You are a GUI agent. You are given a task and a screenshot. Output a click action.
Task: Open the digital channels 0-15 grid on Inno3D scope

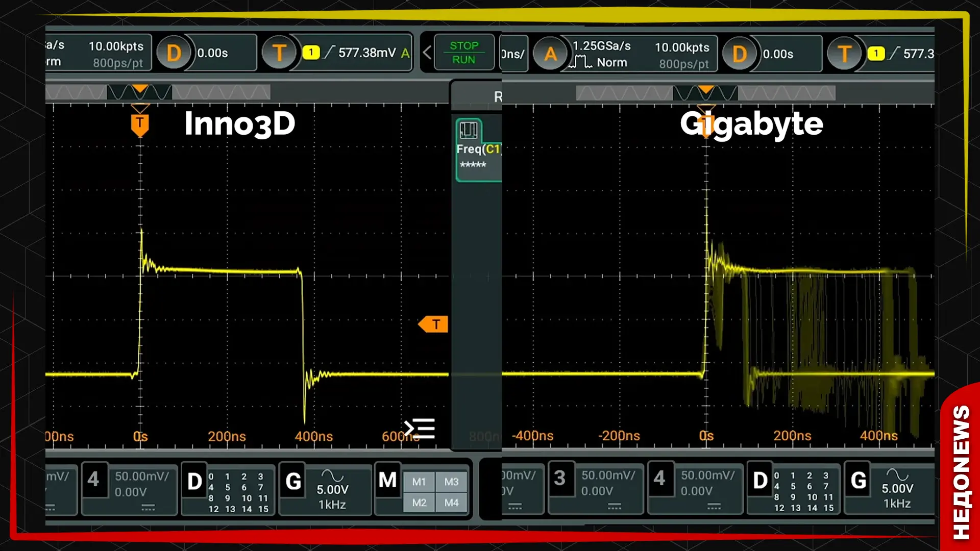tap(238, 492)
